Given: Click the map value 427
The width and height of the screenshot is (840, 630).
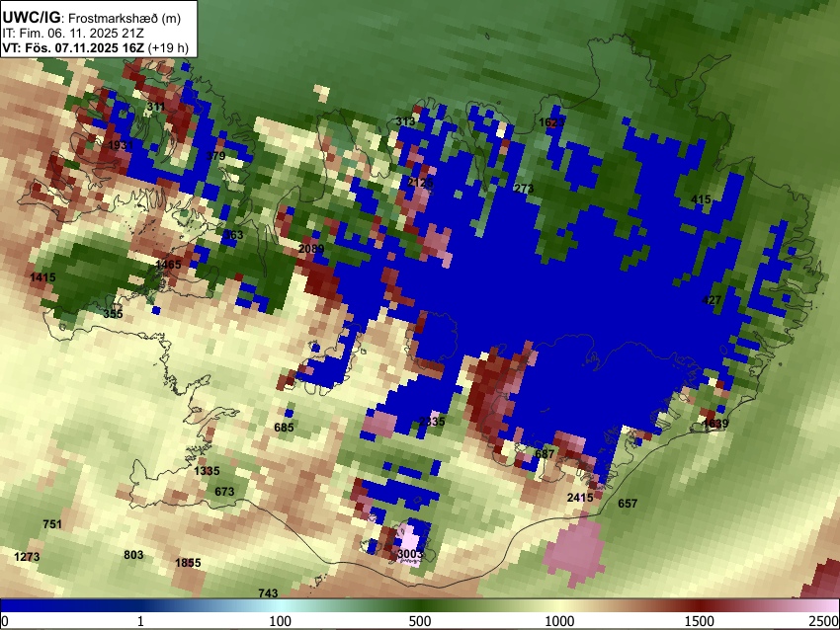Looking at the screenshot, I should [x=712, y=300].
